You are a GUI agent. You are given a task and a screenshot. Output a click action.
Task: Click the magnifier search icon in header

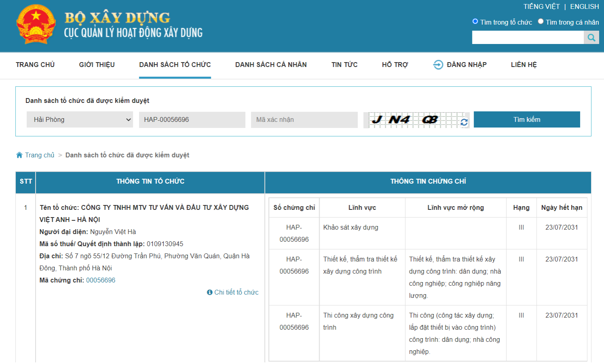591,38
